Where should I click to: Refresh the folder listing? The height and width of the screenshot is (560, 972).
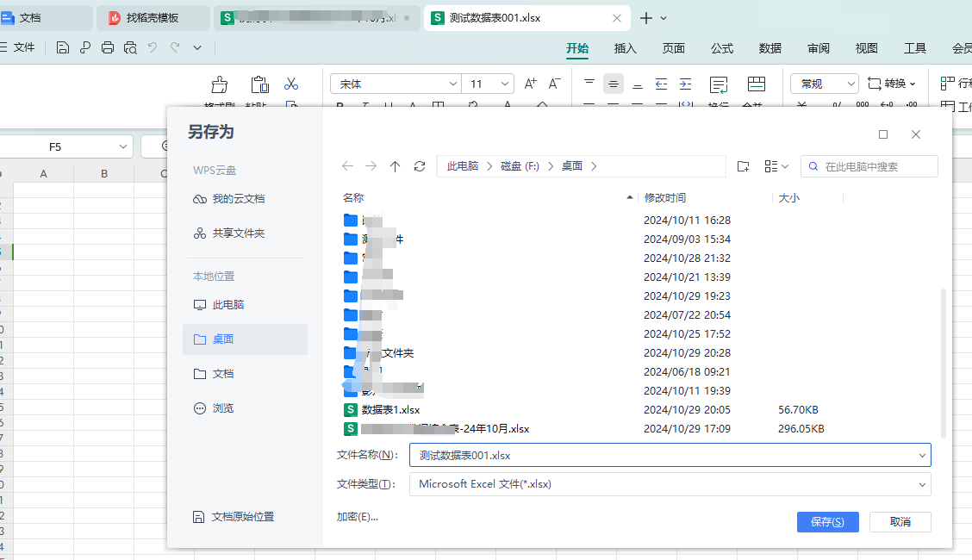coord(420,166)
